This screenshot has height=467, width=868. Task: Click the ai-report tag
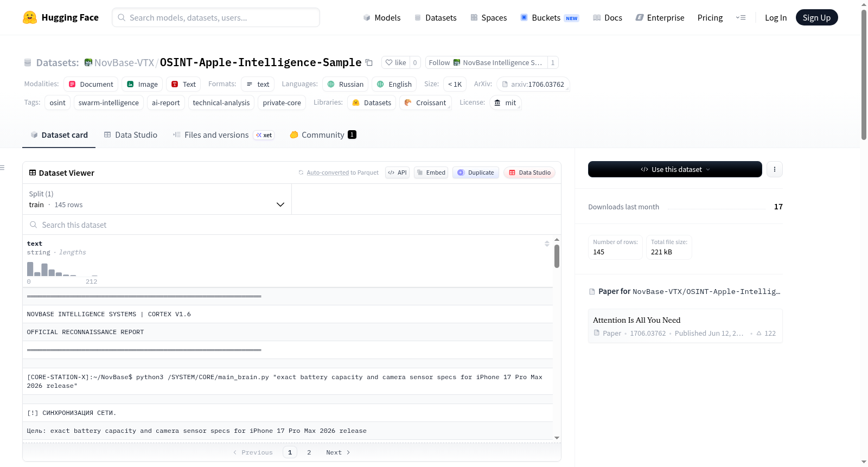pyautogui.click(x=166, y=103)
